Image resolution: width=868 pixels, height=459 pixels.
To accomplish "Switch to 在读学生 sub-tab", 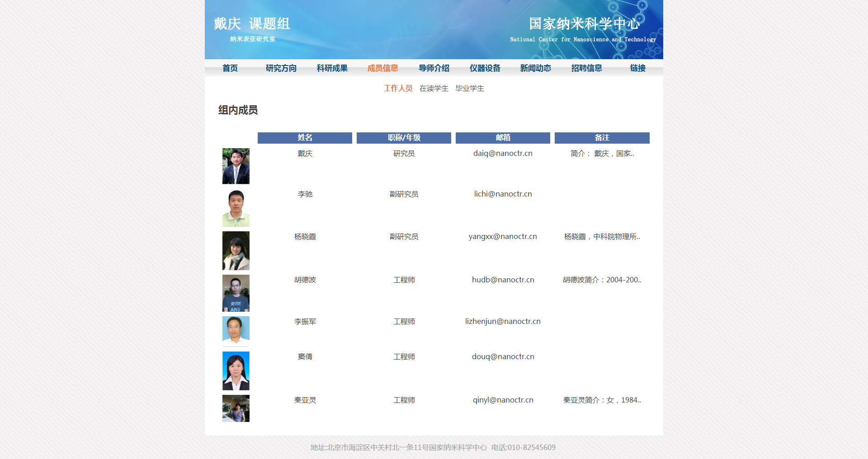I will [434, 89].
